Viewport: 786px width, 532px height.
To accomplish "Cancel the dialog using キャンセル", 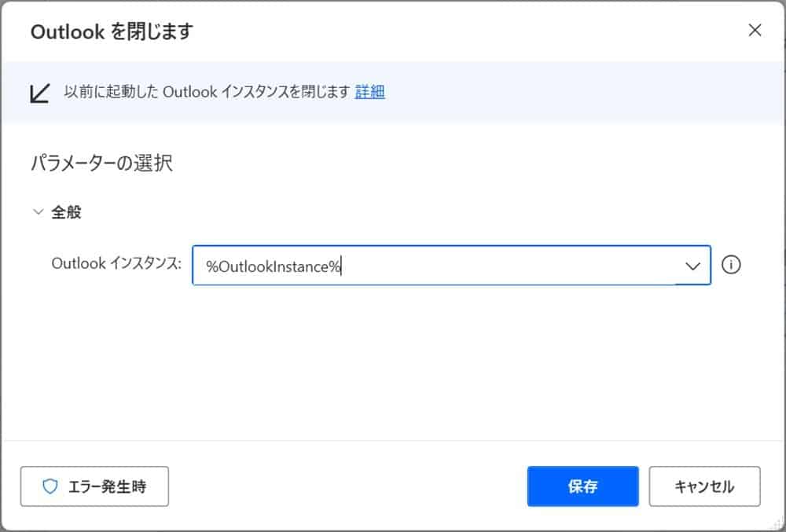I will coord(703,486).
